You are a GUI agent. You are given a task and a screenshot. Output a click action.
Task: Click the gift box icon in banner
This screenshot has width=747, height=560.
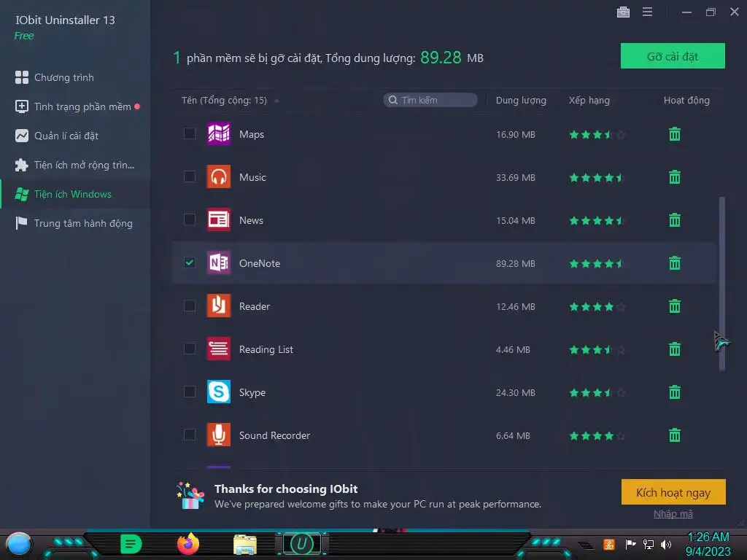tap(190, 496)
